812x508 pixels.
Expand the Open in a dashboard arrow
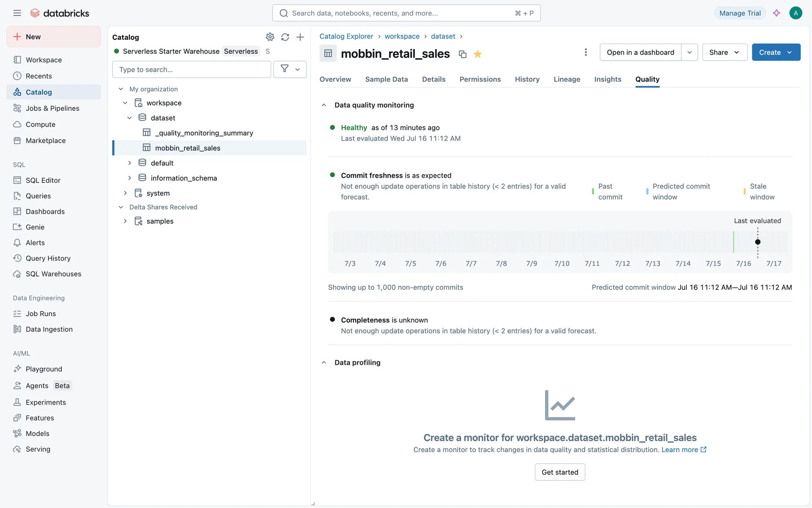689,52
